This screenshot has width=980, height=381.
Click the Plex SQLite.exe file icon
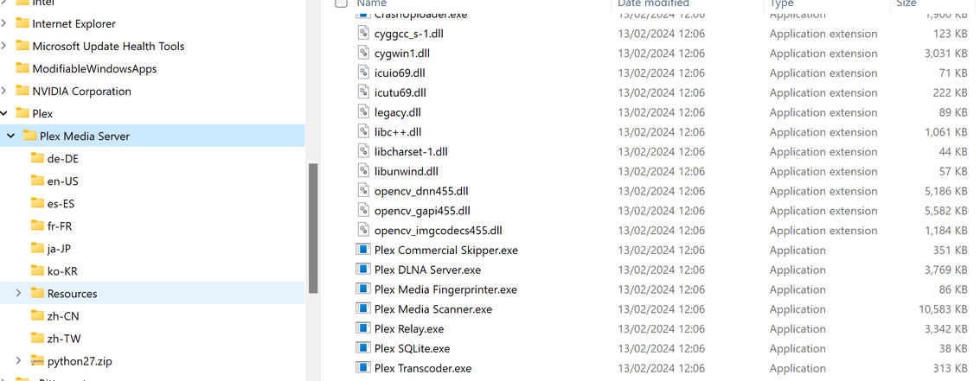[363, 348]
